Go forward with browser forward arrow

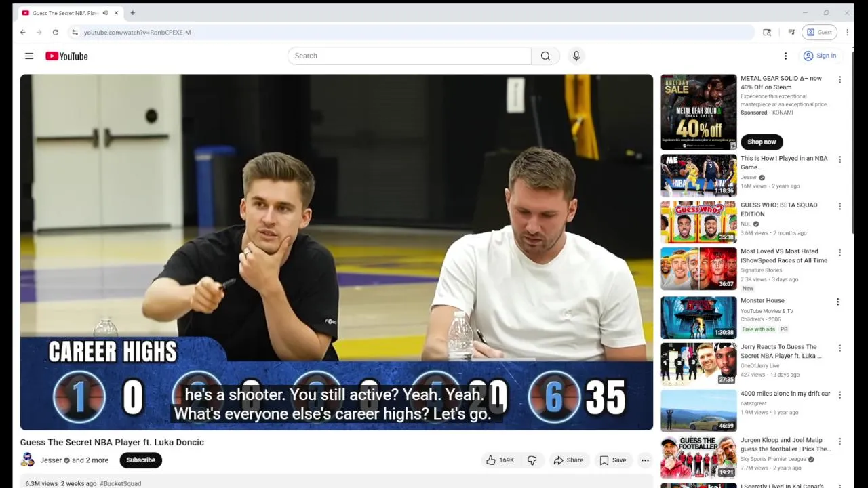[39, 32]
